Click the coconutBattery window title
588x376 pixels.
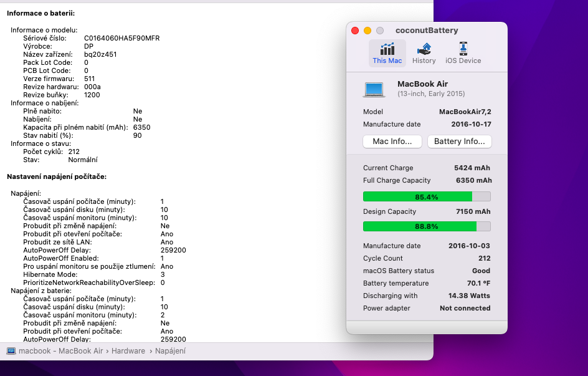[x=427, y=31]
